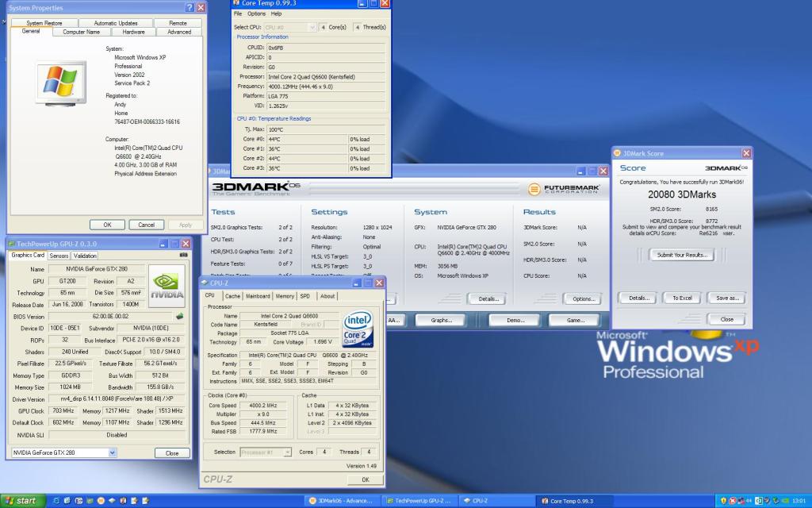The image size is (812, 508).
Task: Open the GPU-Z Validation tab
Action: tap(84, 256)
